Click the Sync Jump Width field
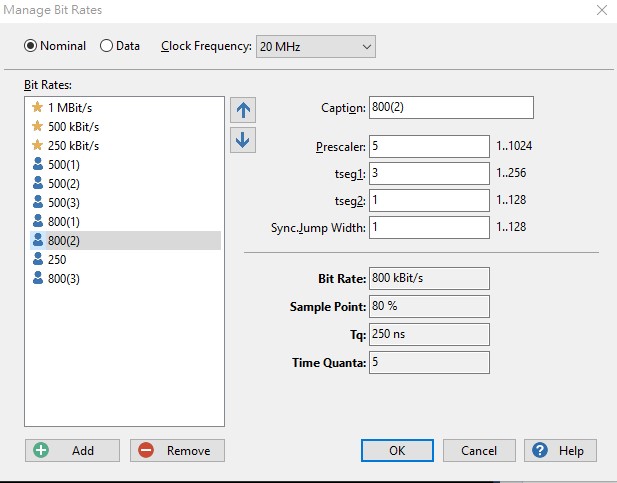Image resolution: width=617 pixels, height=483 pixels. (429, 227)
